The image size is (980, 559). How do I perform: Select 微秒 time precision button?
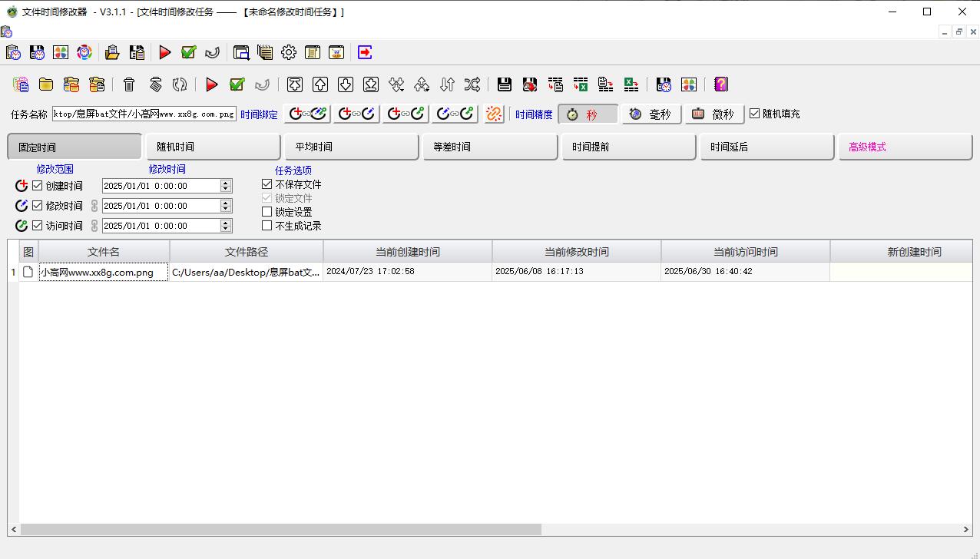tap(714, 114)
